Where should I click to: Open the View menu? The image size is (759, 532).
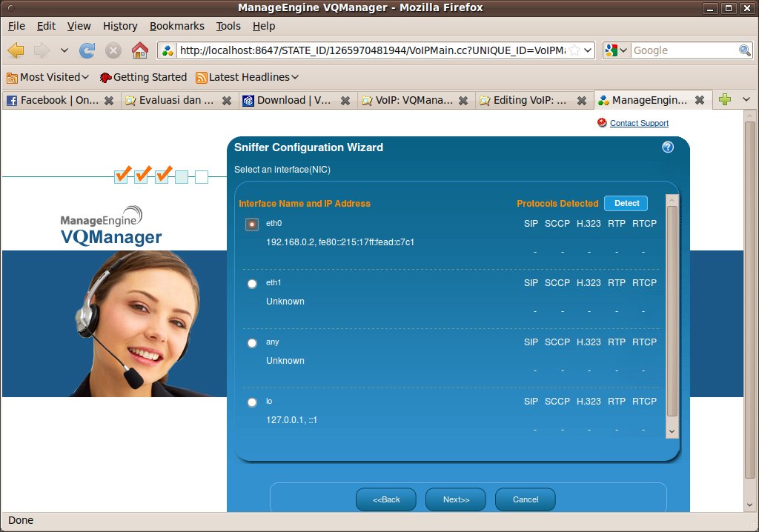point(79,26)
